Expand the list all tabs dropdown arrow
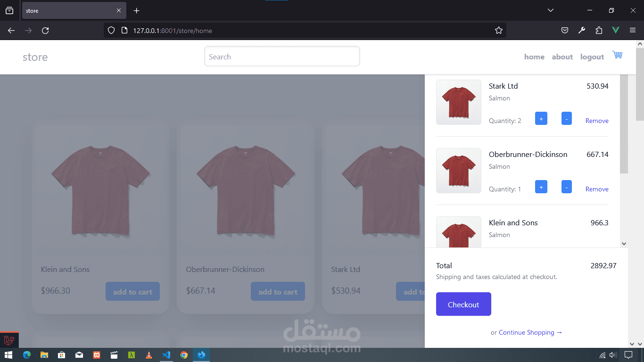The image size is (644, 362). pyautogui.click(x=550, y=10)
